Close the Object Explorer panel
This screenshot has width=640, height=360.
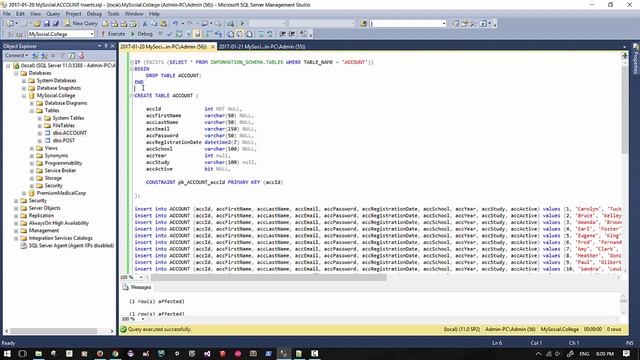click(113, 46)
